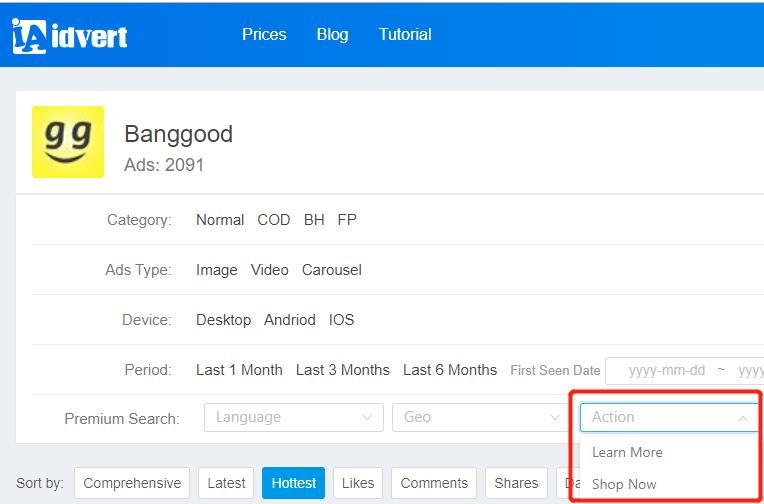Click the idvert logo icon

pos(30,36)
